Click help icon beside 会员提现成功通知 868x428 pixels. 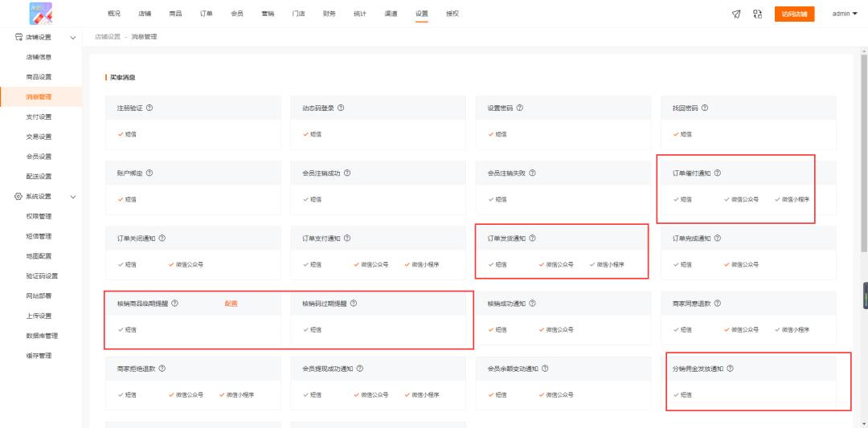pos(360,369)
